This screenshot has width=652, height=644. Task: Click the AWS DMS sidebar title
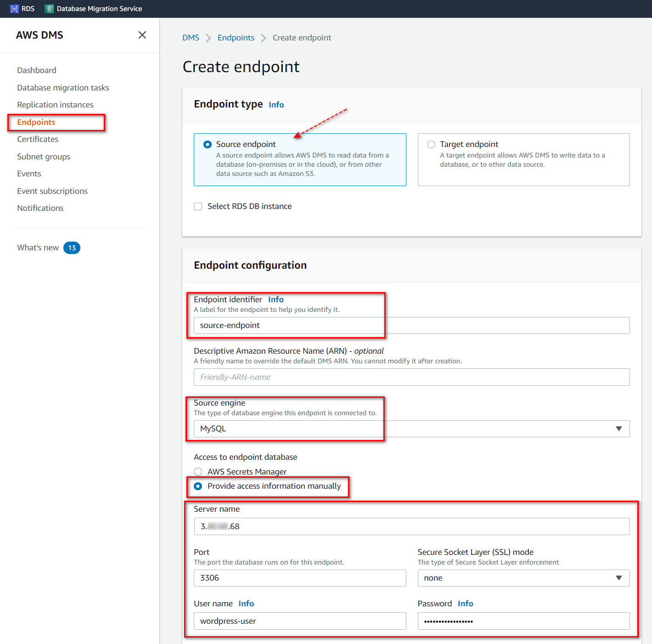tap(39, 35)
